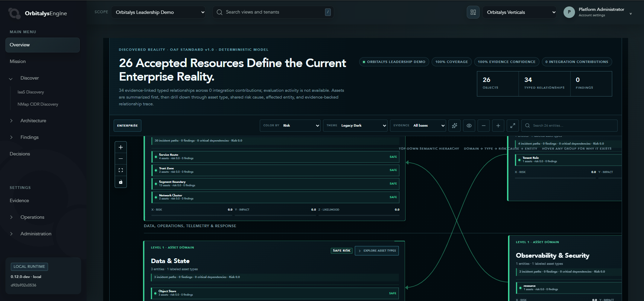Image resolution: width=644 pixels, height=301 pixels.
Task: Click the 26 Objects stat tile
Action: 498,84
